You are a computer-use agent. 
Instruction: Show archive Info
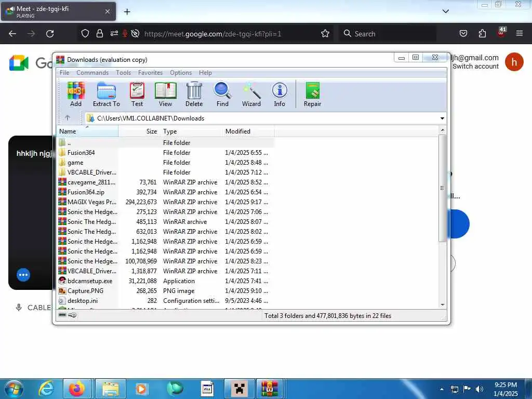[x=280, y=95]
